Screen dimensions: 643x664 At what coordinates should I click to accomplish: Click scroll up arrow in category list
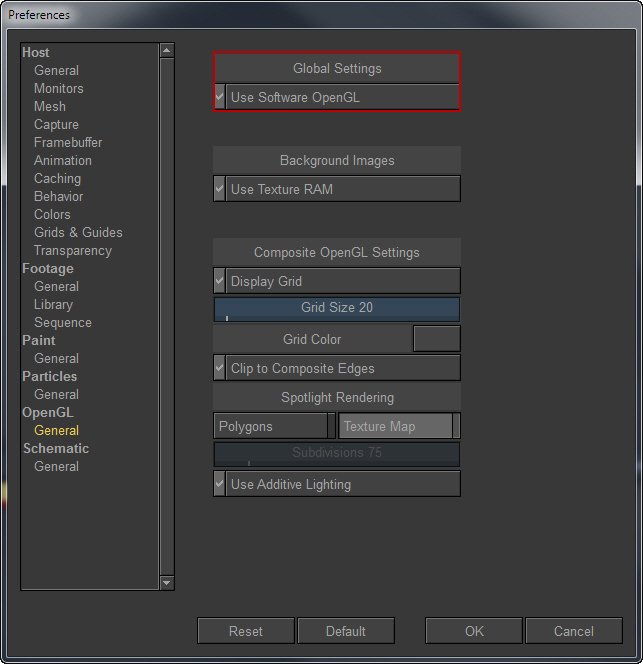(167, 51)
